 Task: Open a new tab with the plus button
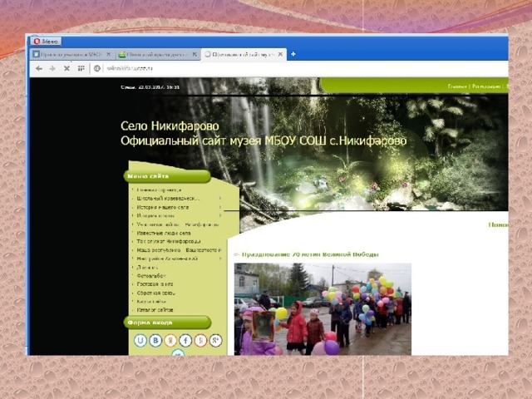(293, 54)
